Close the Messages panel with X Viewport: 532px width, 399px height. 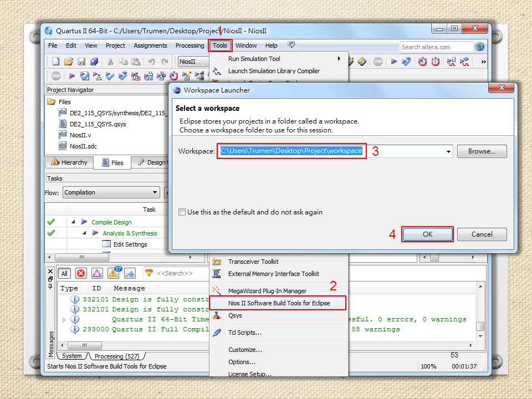(x=50, y=271)
